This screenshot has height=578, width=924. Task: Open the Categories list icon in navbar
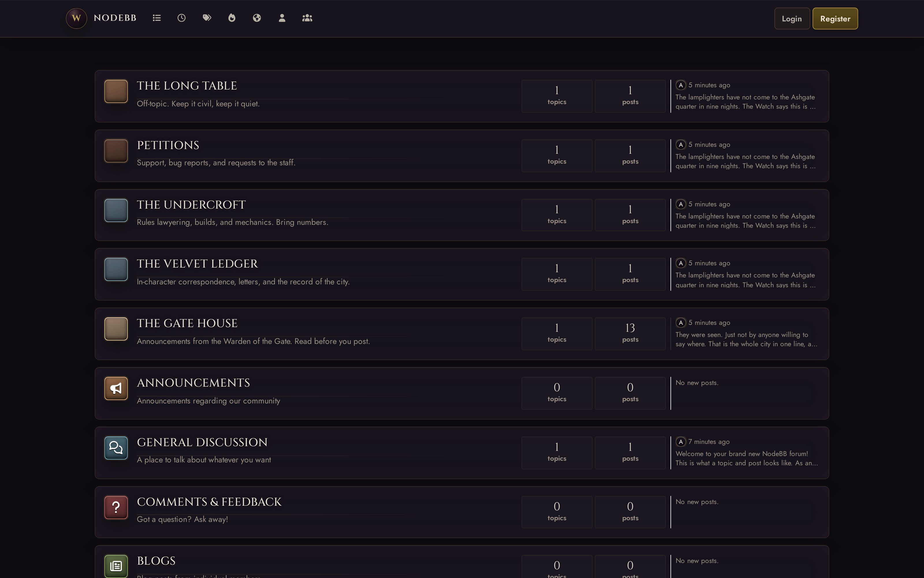157,18
